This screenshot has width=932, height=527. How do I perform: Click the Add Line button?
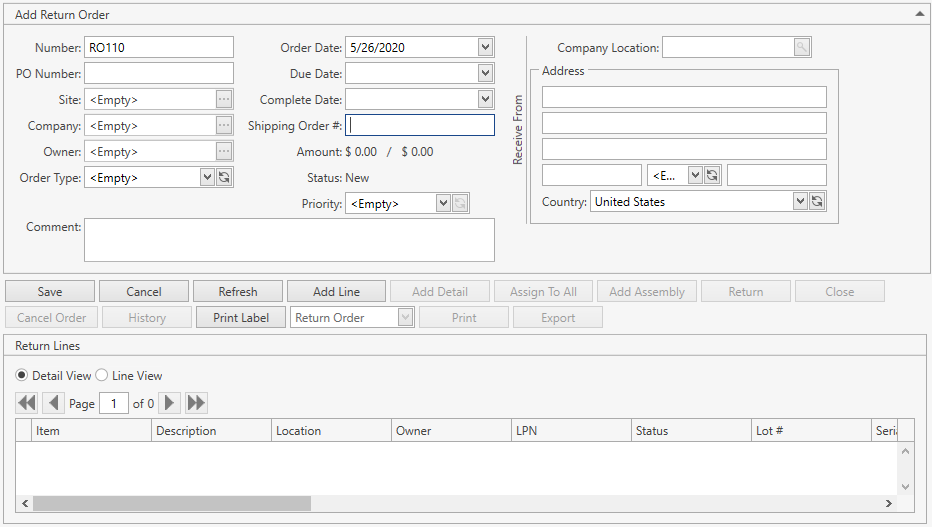coord(336,291)
